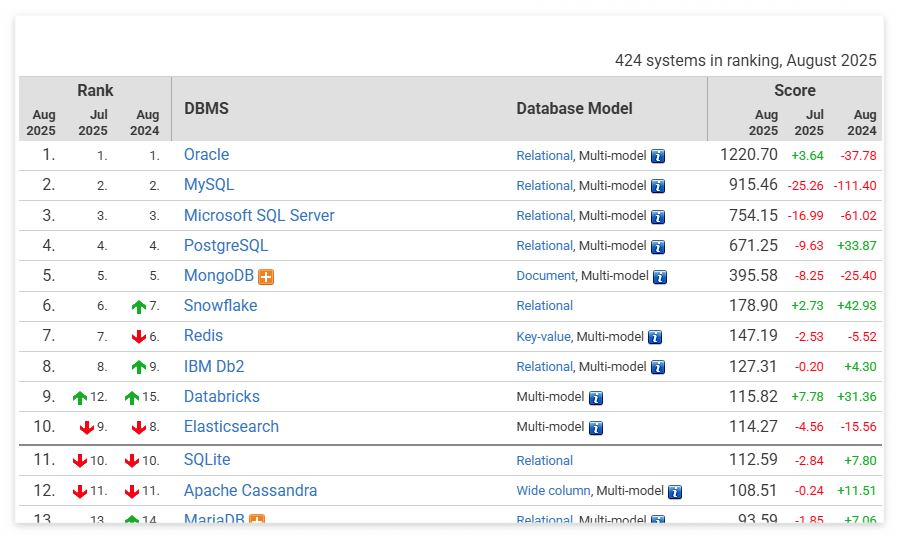Click info icon beside Microsoft SQL Server model
This screenshot has width=899, height=538.
click(x=658, y=217)
